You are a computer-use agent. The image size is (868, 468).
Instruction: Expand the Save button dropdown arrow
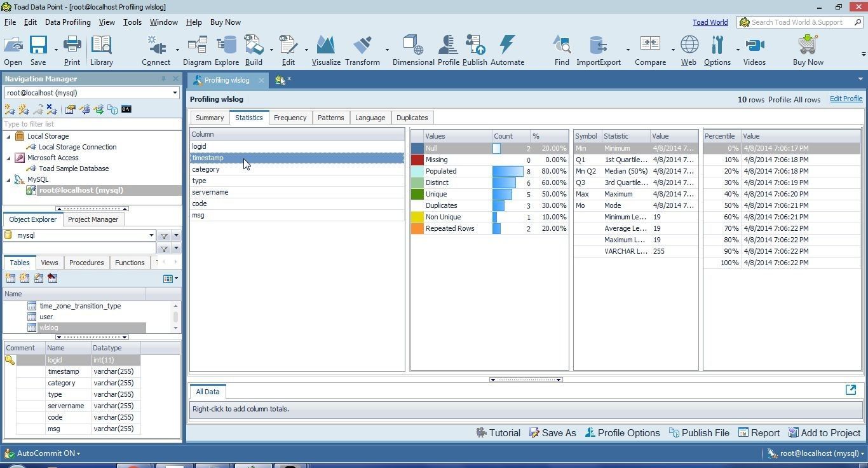(x=56, y=50)
